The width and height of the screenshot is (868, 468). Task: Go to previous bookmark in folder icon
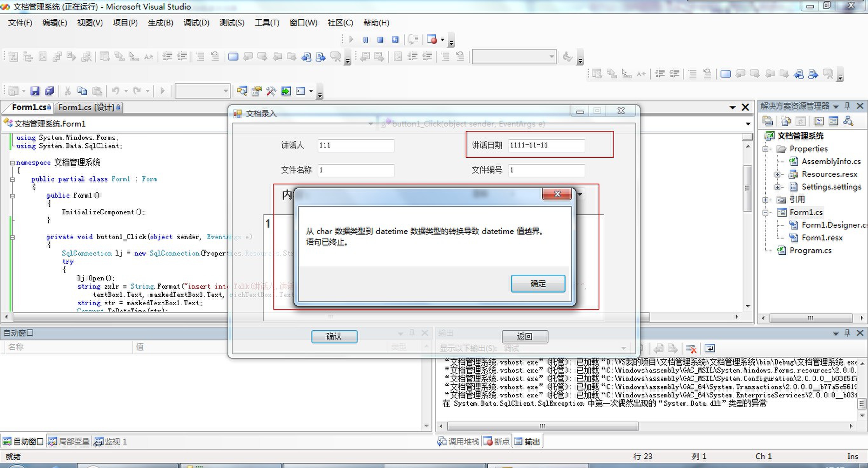(x=277, y=57)
